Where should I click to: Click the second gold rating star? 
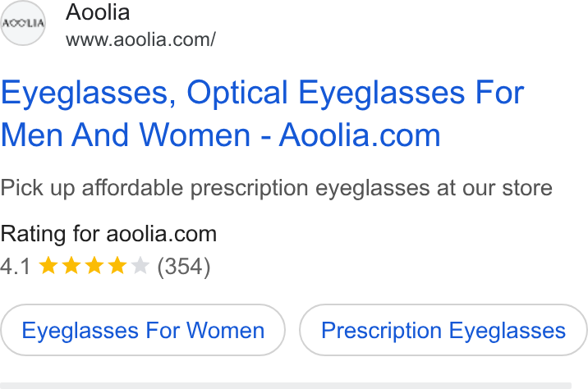(71, 265)
